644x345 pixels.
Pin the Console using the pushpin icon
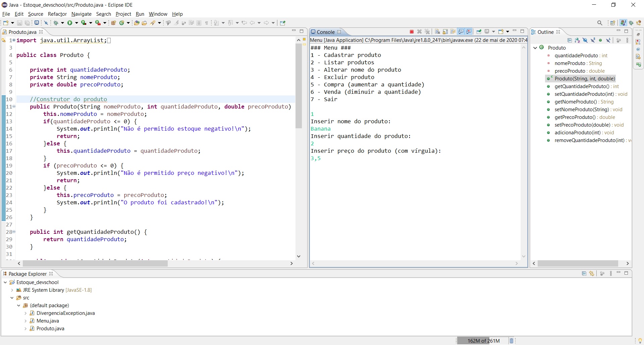pos(479,31)
